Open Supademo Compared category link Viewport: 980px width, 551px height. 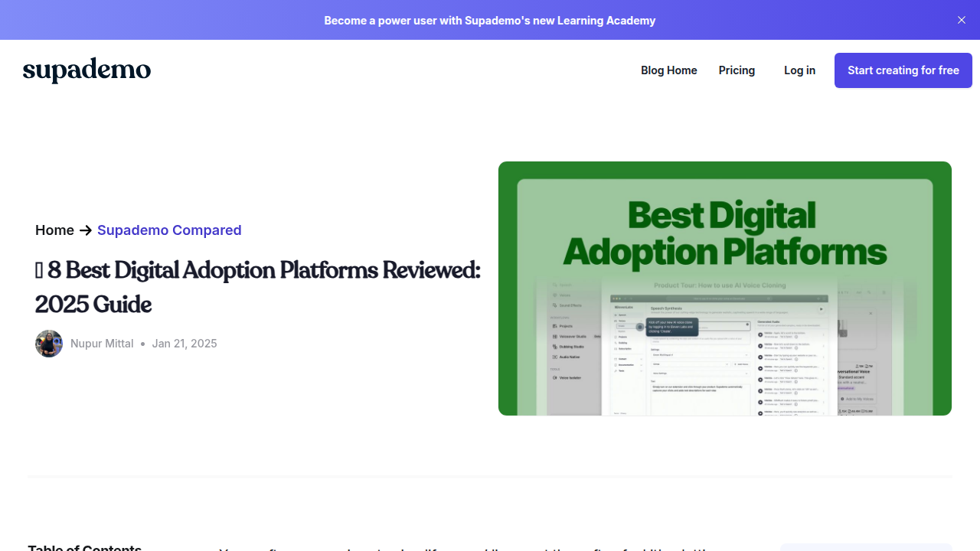coord(169,230)
